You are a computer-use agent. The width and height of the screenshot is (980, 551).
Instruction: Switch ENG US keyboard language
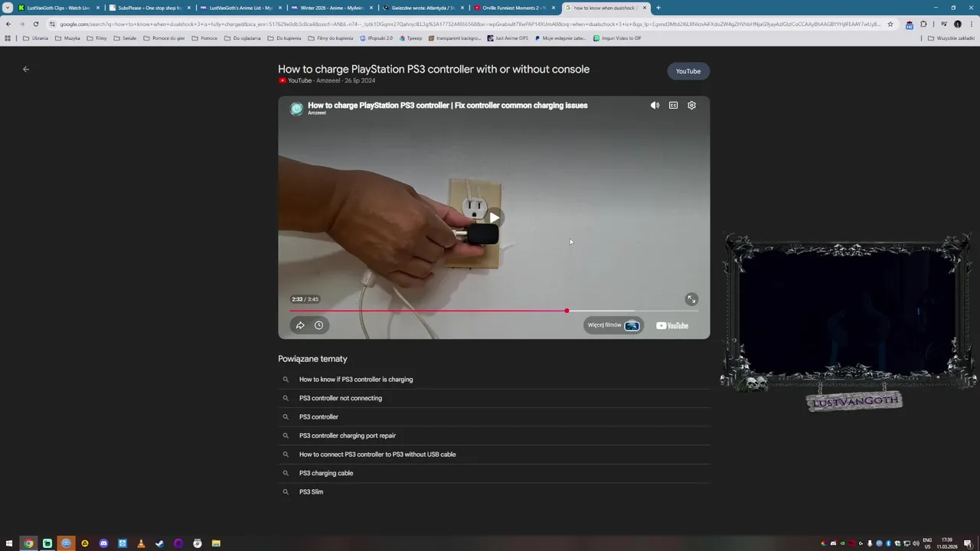(927, 543)
